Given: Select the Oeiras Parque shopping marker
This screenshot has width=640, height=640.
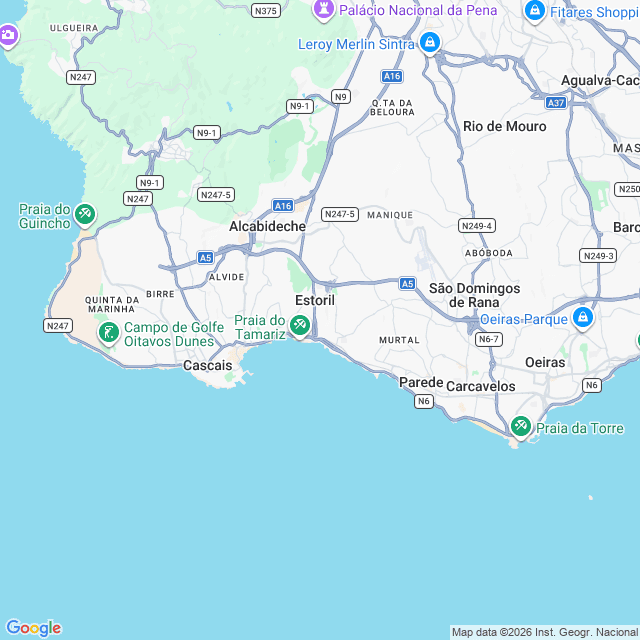Looking at the screenshot, I should pyautogui.click(x=582, y=318).
